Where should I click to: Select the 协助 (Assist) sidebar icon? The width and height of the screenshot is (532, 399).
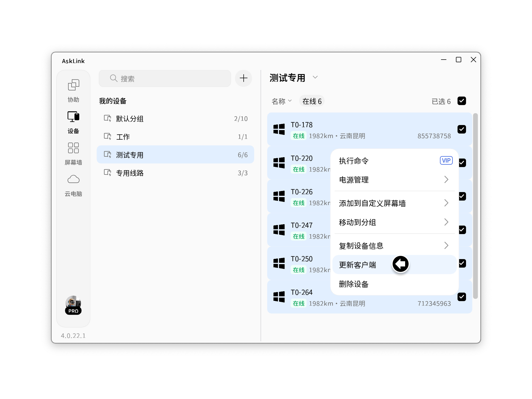click(x=73, y=85)
